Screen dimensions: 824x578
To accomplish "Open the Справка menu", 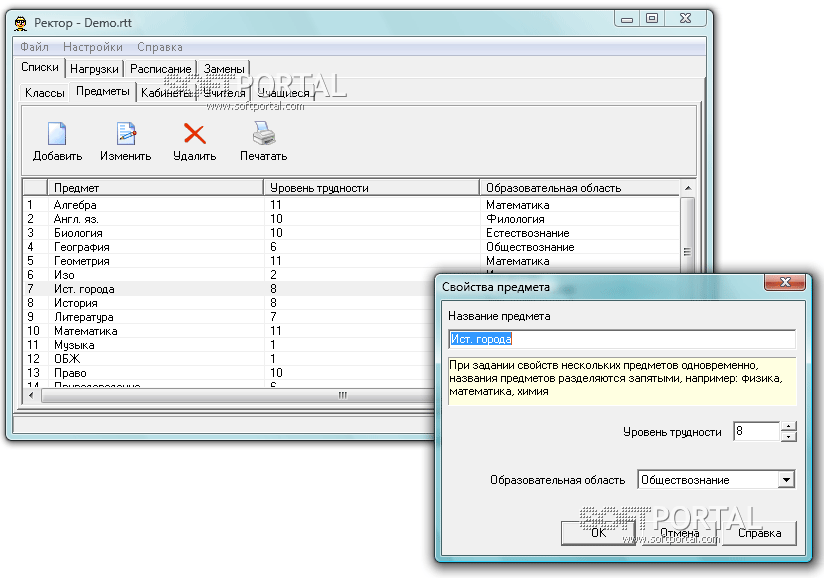I will [160, 47].
